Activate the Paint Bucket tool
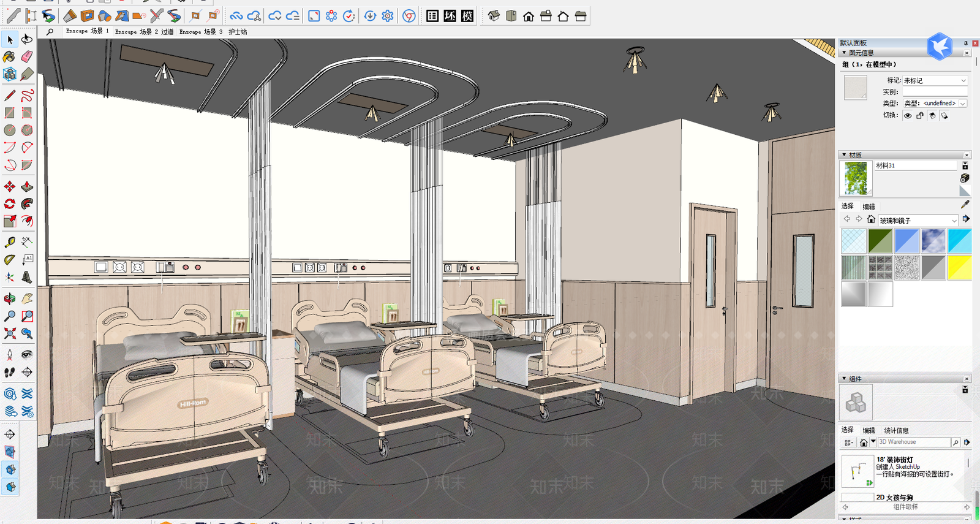The height and width of the screenshot is (524, 980). click(x=10, y=56)
